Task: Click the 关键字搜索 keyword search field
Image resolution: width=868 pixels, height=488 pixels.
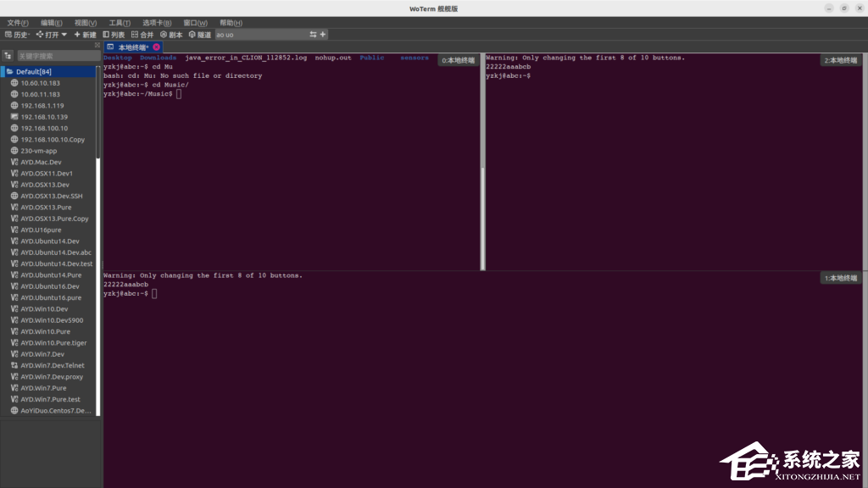Action: point(58,56)
